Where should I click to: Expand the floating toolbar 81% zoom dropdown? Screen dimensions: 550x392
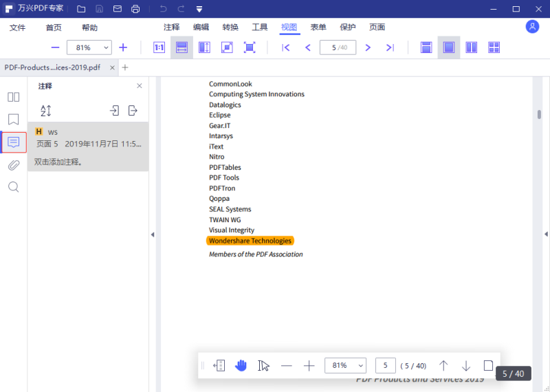[360, 366]
